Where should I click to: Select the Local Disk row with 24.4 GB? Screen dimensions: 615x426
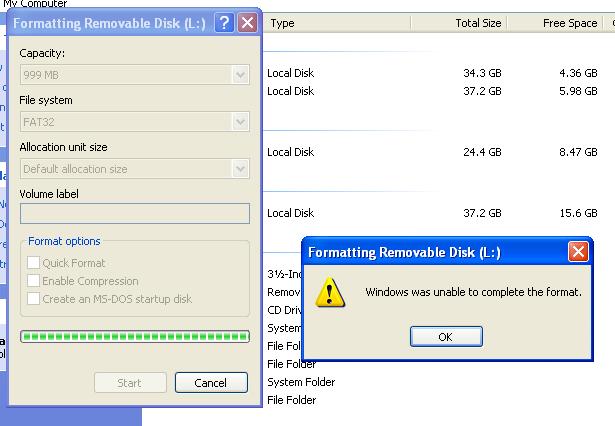(432, 152)
